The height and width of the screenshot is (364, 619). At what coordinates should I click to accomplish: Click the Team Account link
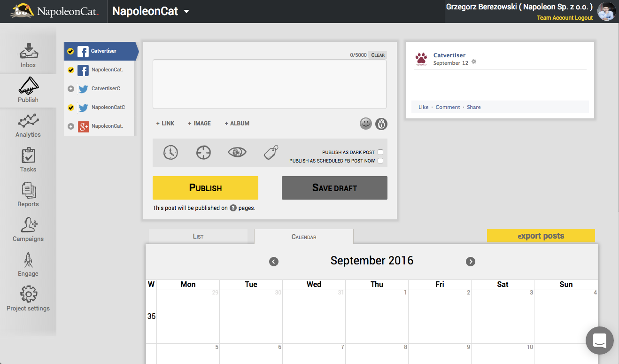point(556,18)
